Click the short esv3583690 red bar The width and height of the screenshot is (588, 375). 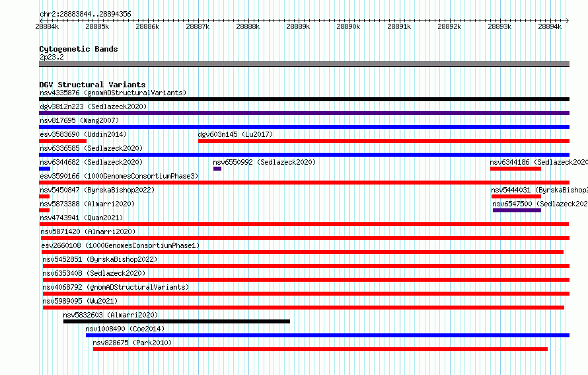click(x=63, y=141)
